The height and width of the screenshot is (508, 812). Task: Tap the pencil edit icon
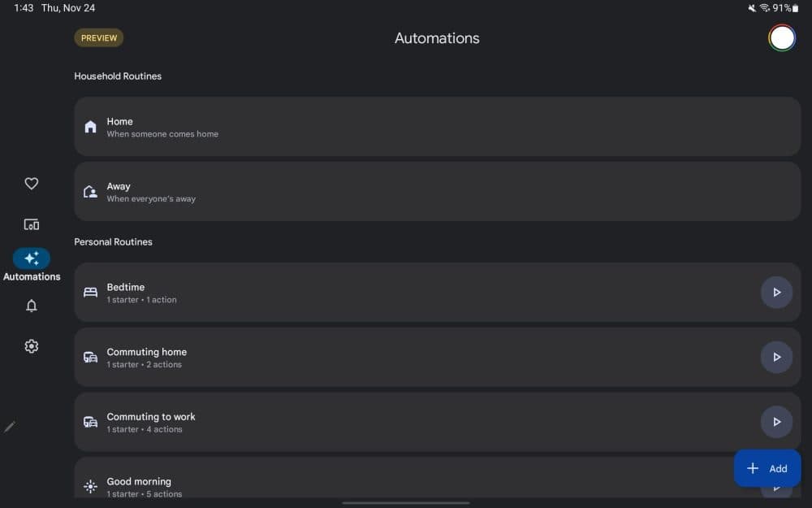10,427
